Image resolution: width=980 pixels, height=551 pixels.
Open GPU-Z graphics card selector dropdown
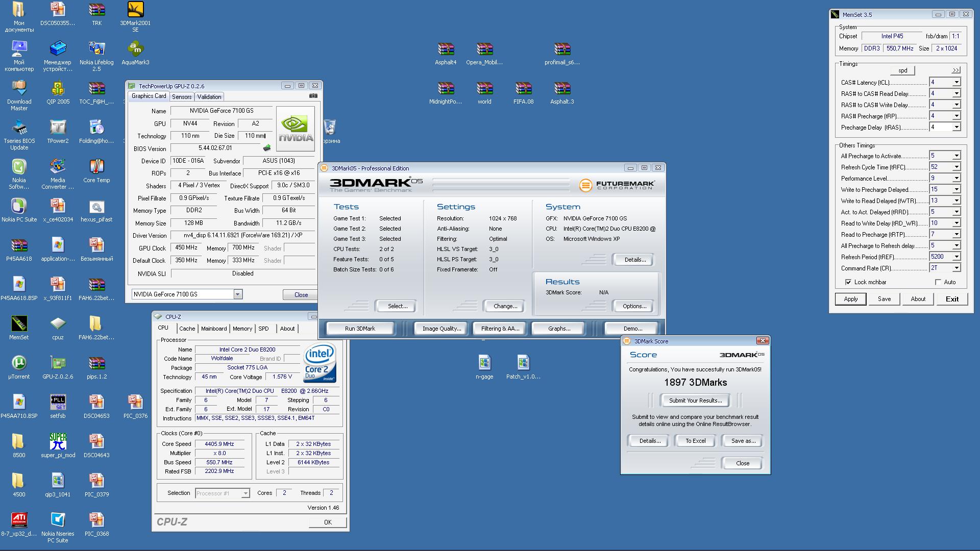237,294
